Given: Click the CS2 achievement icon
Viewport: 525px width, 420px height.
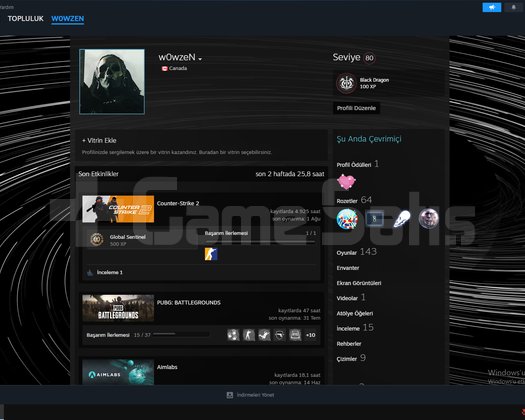Looking at the screenshot, I should (211, 254).
